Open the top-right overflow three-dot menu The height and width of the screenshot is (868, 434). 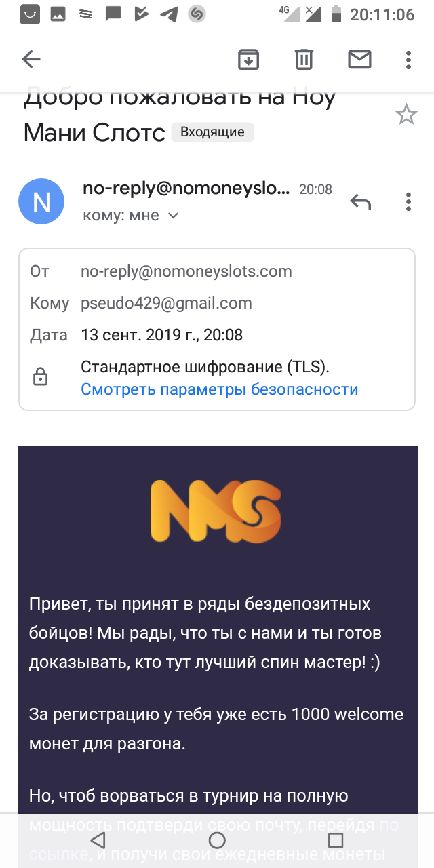tap(408, 60)
